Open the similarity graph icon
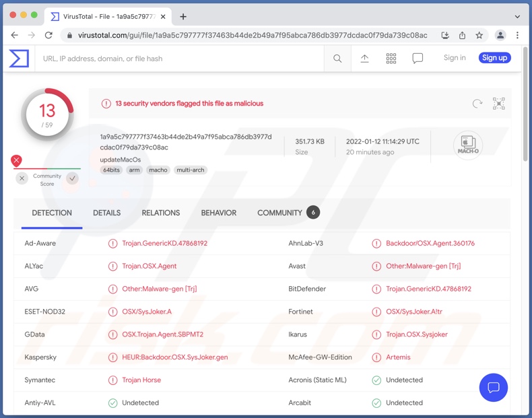The width and height of the screenshot is (532, 418). (499, 104)
